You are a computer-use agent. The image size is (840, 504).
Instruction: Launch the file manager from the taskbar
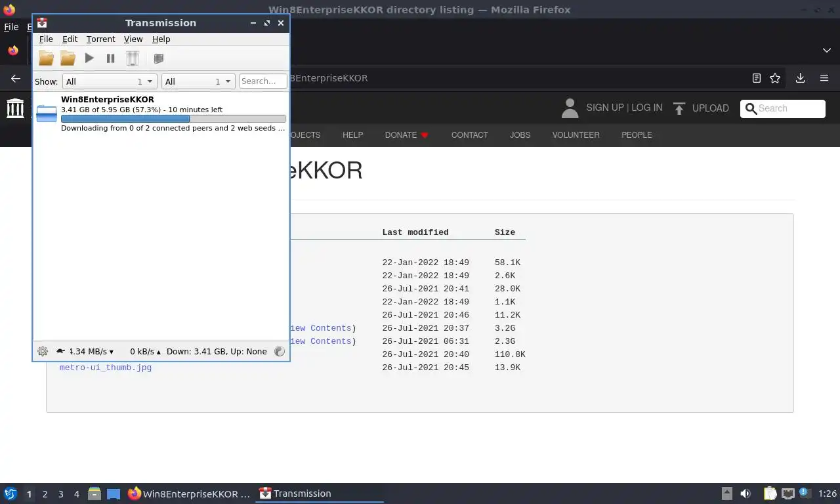pyautogui.click(x=94, y=493)
